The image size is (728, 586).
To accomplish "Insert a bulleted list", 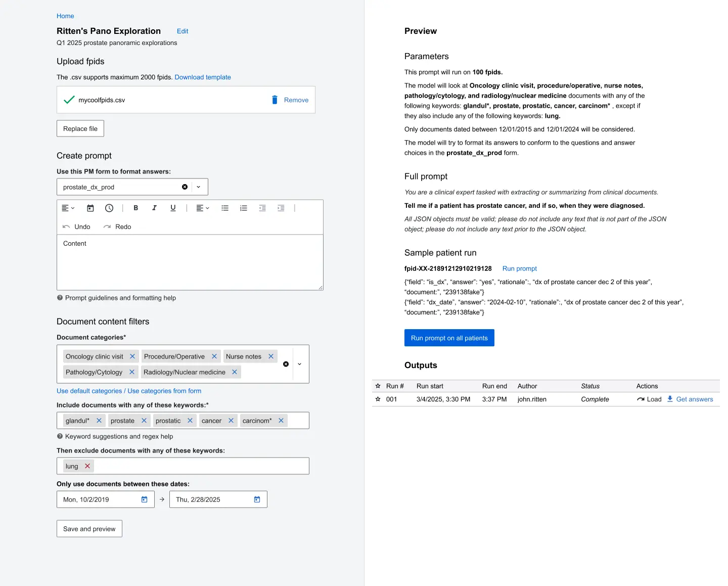I will click(225, 208).
